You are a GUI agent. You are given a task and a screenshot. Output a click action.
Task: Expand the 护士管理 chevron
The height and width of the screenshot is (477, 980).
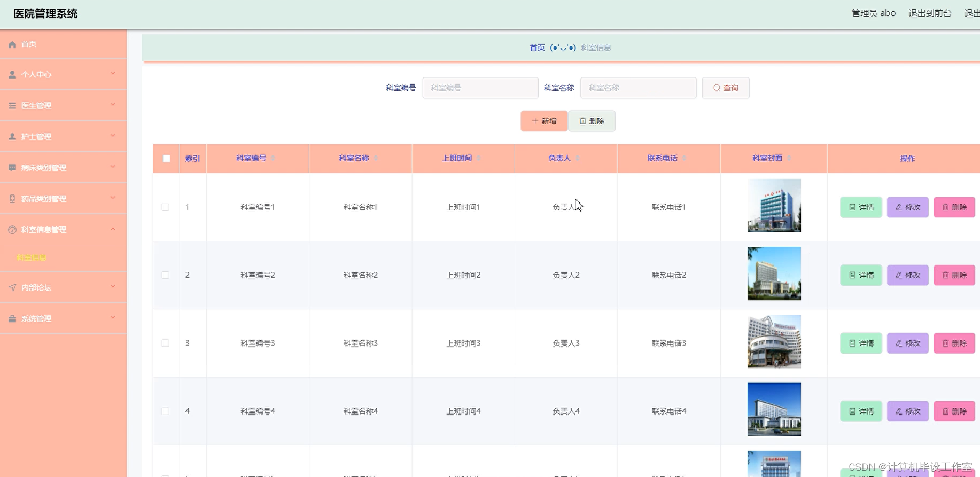113,135
